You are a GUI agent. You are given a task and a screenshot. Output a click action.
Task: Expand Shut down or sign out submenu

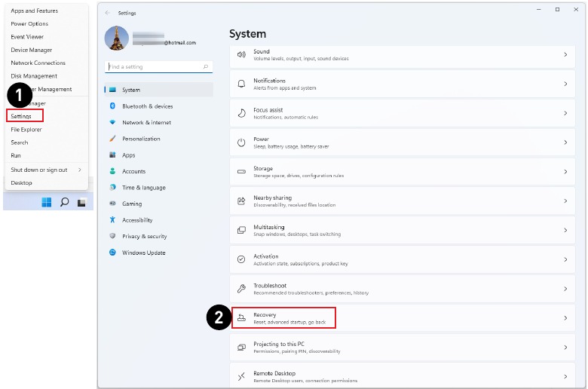tap(79, 170)
